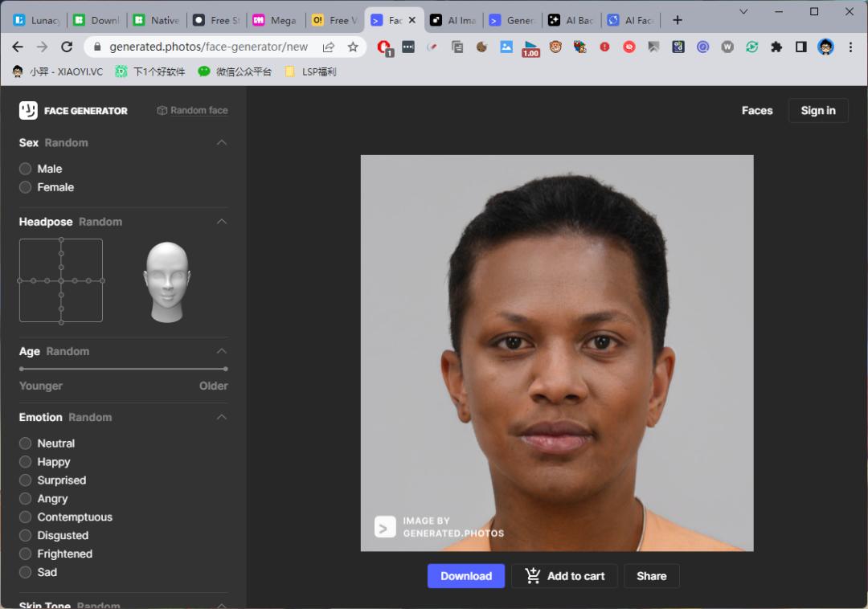The image size is (868, 609).
Task: Collapse the Sex section
Action: click(221, 142)
